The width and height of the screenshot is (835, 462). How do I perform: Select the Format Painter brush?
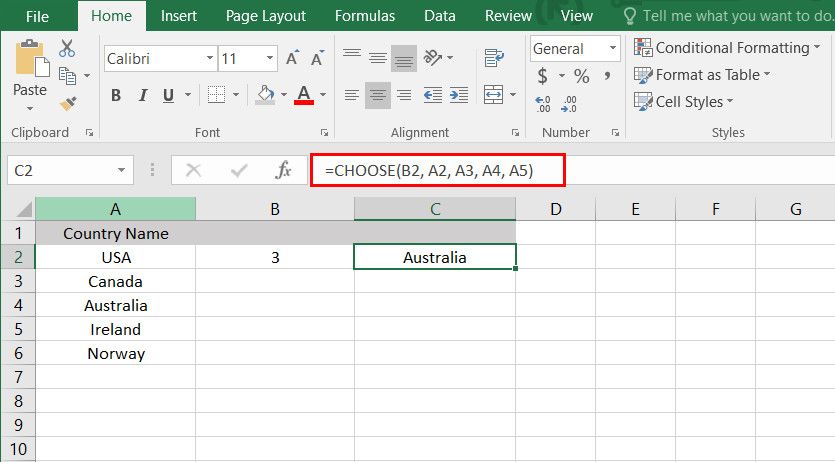click(68, 103)
